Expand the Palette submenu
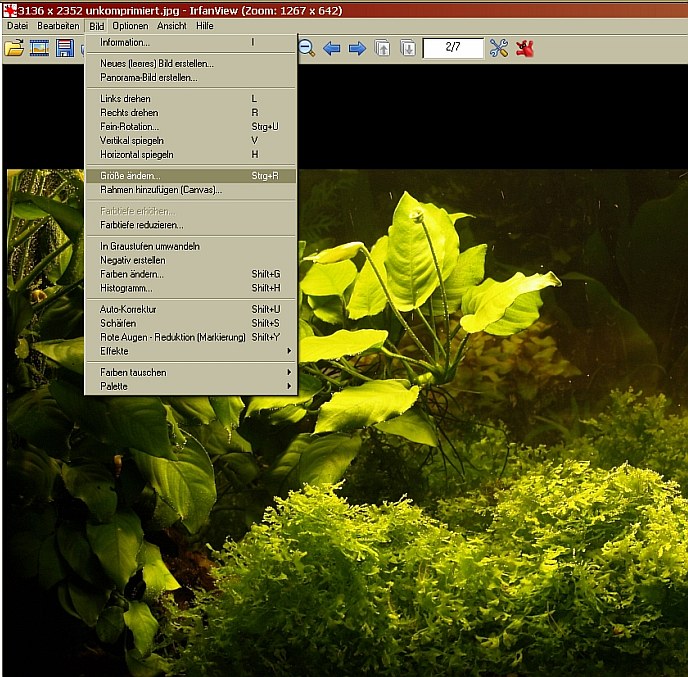Image resolution: width=688 pixels, height=677 pixels. pos(190,386)
